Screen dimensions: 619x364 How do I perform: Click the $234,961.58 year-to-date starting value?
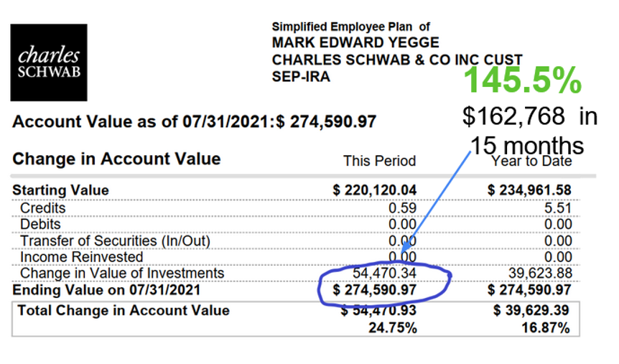pos(530,191)
